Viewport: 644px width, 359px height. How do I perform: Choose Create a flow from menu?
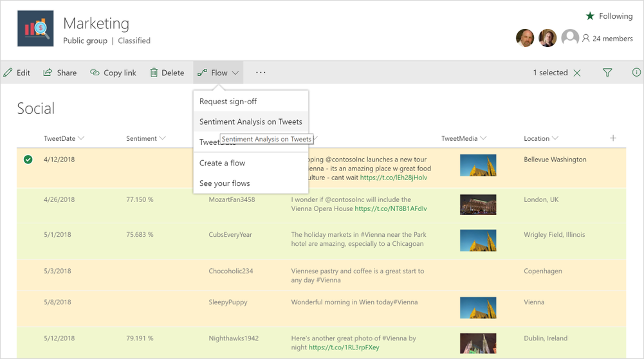point(222,163)
